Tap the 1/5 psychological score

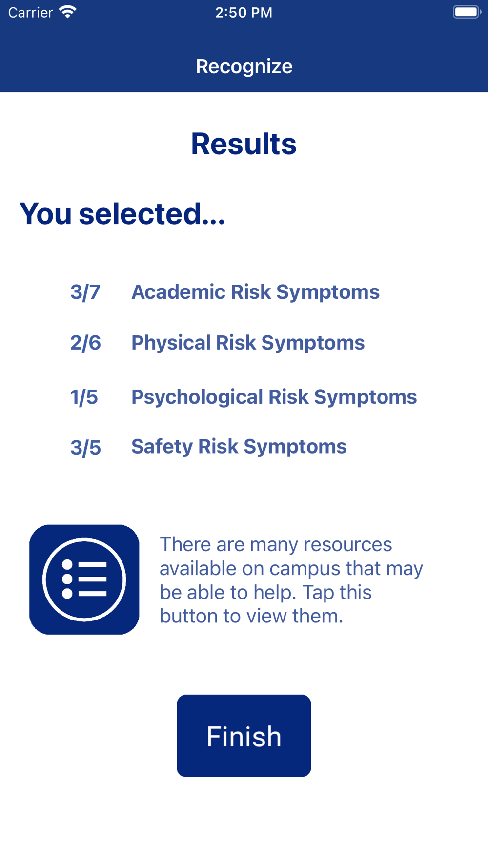(x=84, y=397)
